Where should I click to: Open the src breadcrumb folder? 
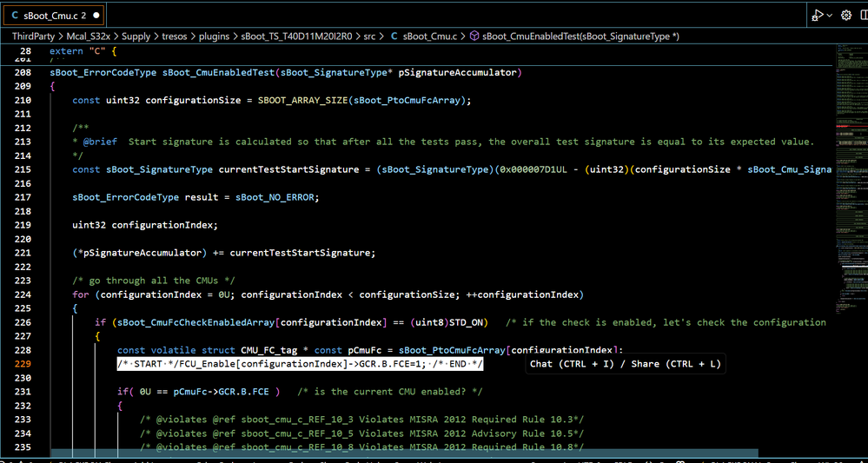(x=369, y=36)
